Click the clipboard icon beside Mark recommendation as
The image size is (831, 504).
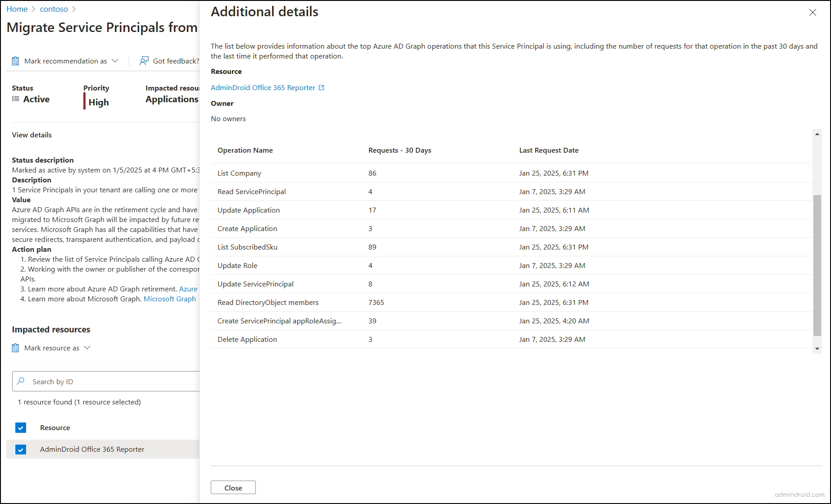tap(15, 60)
